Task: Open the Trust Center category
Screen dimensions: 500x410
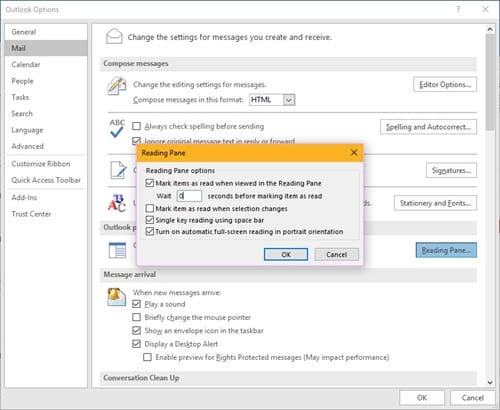Action: point(46,214)
